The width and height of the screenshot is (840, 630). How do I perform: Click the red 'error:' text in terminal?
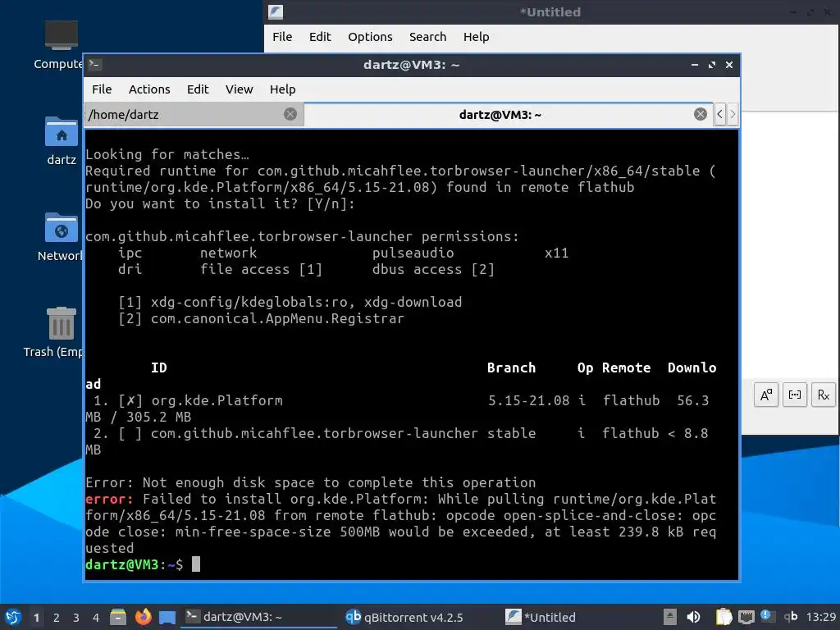(x=109, y=499)
